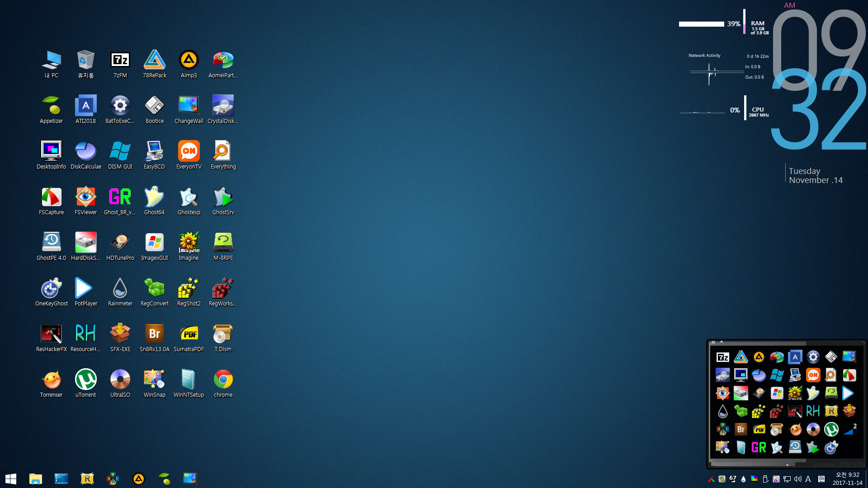Click the GR icon in launcher dock
The height and width of the screenshot is (488, 868).
(x=759, y=447)
